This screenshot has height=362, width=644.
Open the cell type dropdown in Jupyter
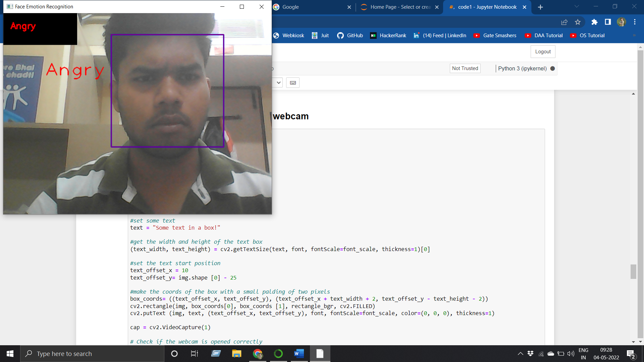pos(278,82)
